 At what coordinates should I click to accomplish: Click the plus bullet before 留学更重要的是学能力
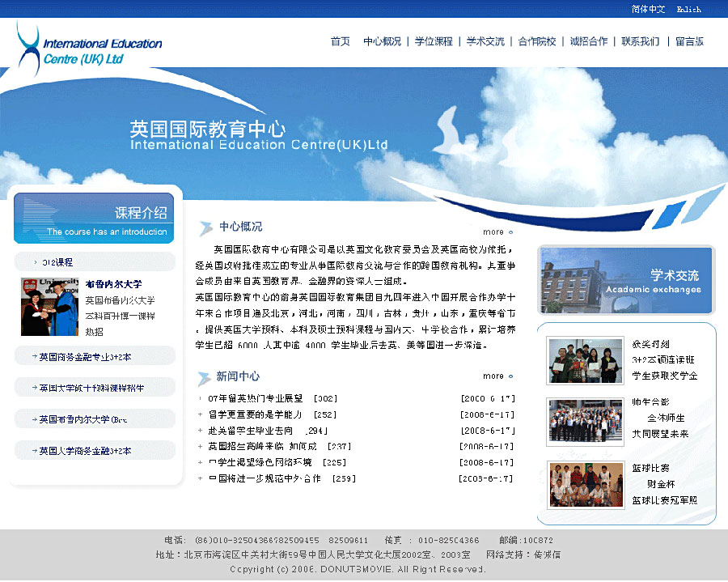pyautogui.click(x=201, y=414)
